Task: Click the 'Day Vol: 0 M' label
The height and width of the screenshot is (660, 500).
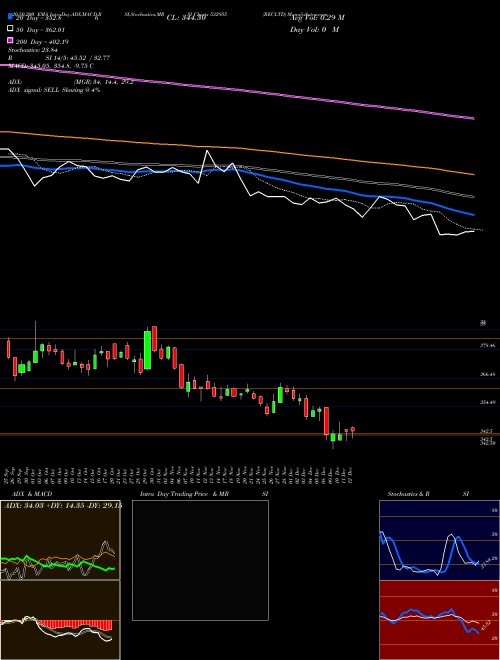Action: 314,29
